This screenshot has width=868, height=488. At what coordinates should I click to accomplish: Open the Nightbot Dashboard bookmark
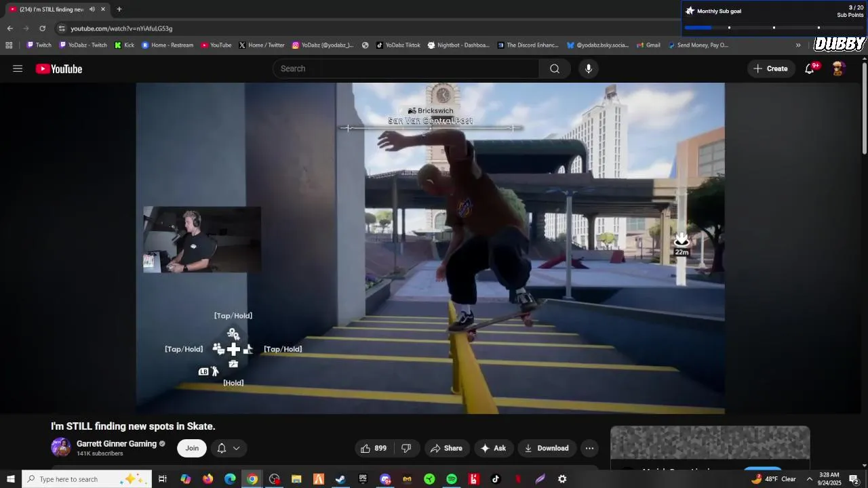click(459, 45)
